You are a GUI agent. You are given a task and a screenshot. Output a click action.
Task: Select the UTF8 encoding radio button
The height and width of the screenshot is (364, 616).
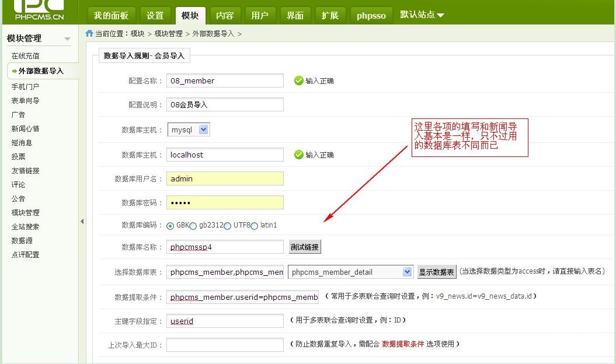point(228,226)
